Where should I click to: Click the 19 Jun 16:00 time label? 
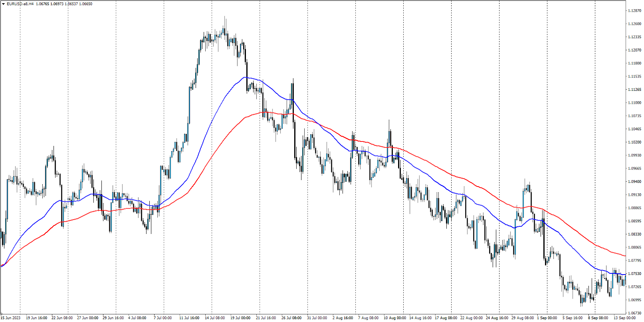(x=37, y=318)
